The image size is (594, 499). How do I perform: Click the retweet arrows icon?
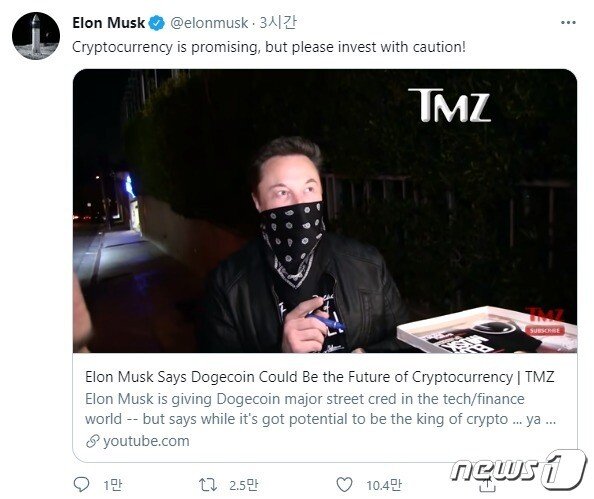(208, 484)
